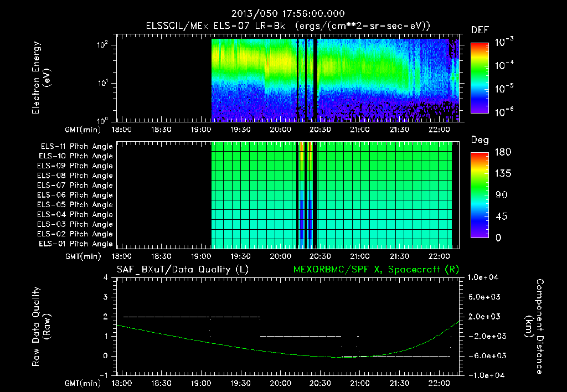Click 180 on the Deg color scale
Viewport: 567px width, 392px height.
pos(503,152)
